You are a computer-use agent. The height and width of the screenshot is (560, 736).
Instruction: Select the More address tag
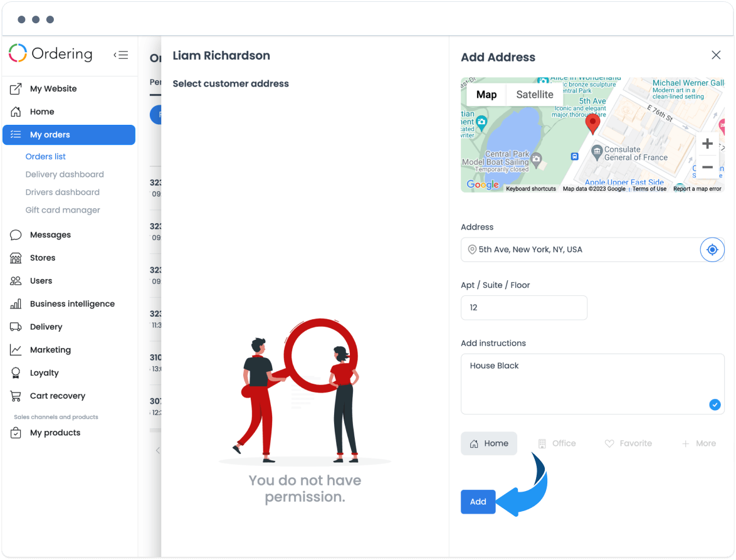[699, 443]
